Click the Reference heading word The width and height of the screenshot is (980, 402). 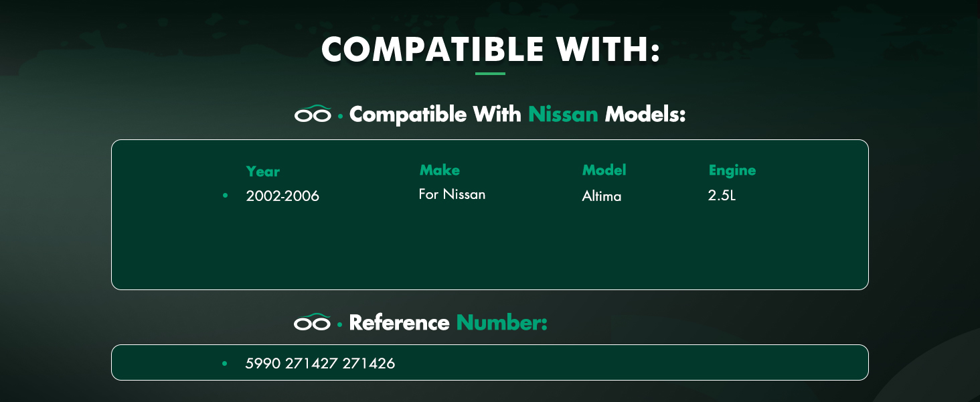tap(399, 323)
